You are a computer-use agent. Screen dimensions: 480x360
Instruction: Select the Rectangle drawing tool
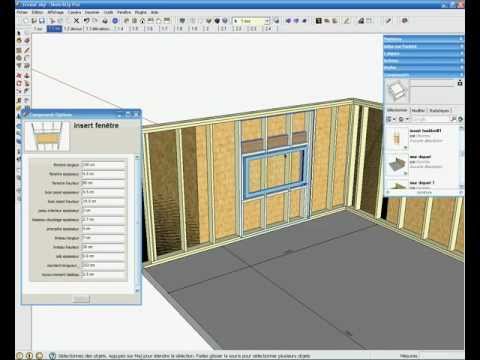tap(19, 50)
